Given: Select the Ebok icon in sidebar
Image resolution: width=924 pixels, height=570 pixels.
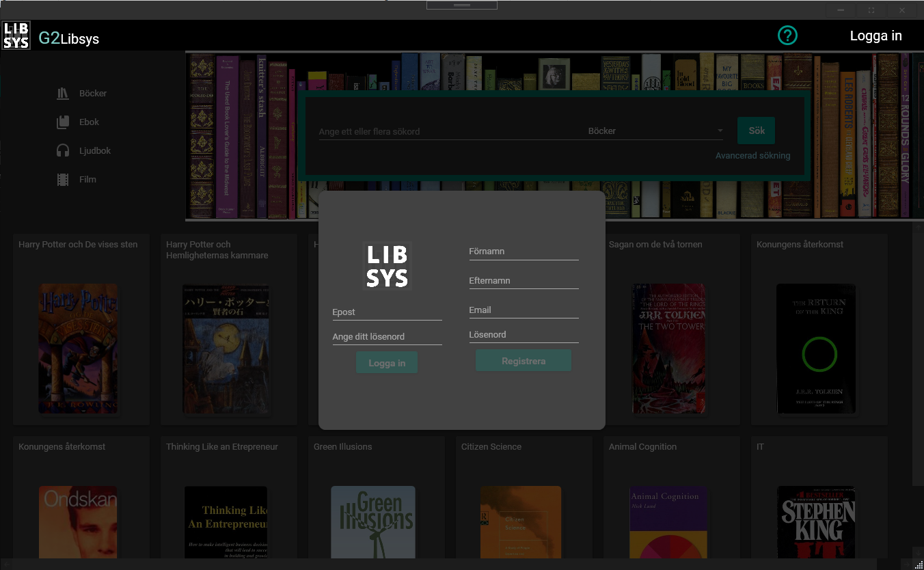Looking at the screenshot, I should coord(63,122).
